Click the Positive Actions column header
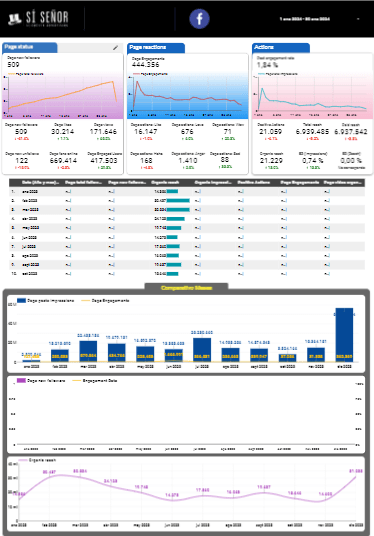Image resolution: width=374 pixels, height=536 pixels. pyautogui.click(x=254, y=182)
